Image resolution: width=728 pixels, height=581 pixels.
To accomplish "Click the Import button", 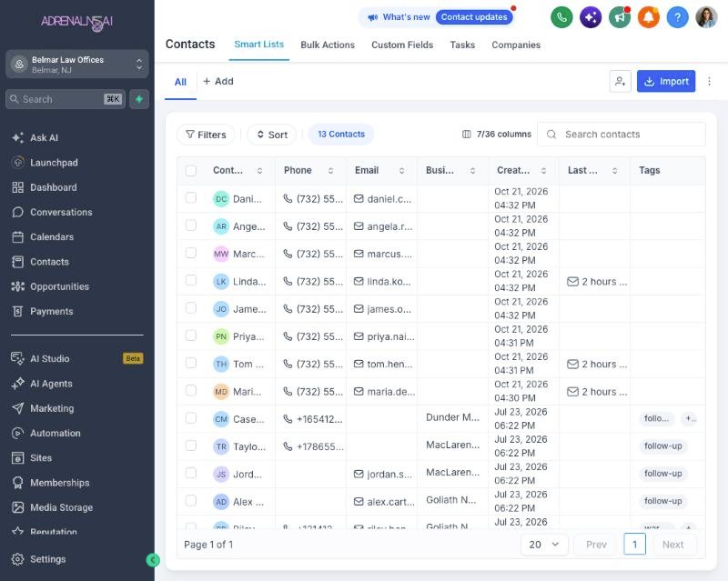I will coord(666,81).
